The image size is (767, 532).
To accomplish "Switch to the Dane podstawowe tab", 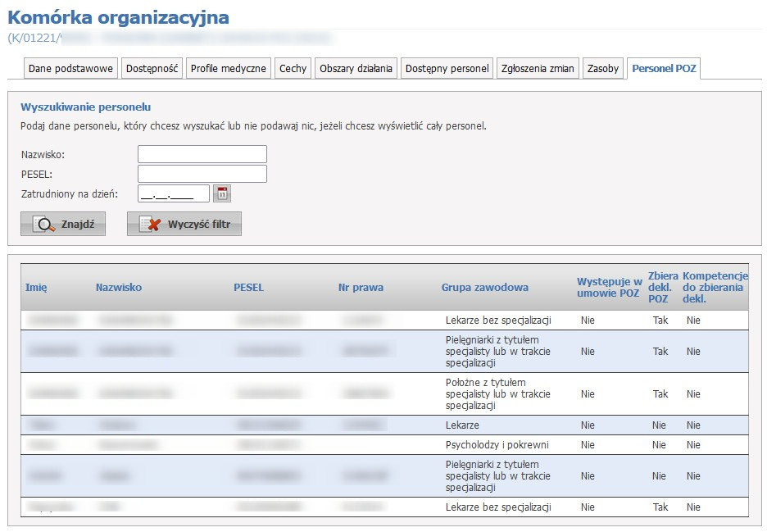I will 70,69.
